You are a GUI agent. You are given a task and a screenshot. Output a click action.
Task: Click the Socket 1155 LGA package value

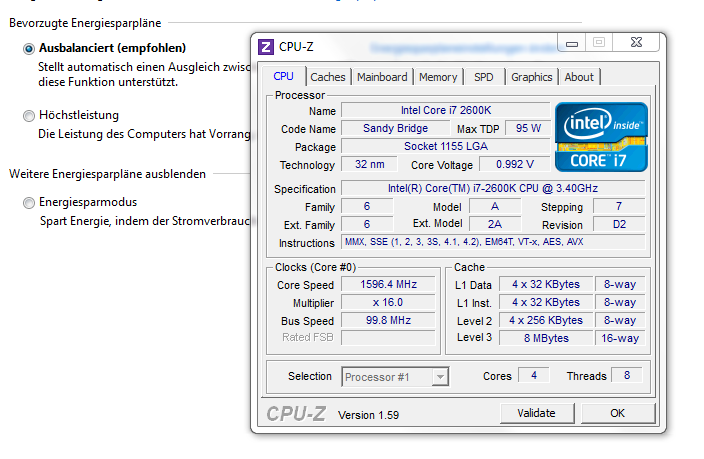(x=446, y=146)
